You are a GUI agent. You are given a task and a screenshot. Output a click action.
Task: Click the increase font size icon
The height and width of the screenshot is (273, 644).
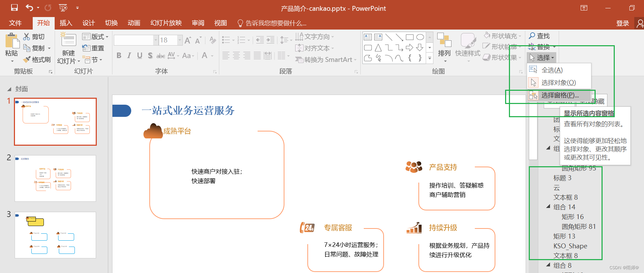point(188,40)
